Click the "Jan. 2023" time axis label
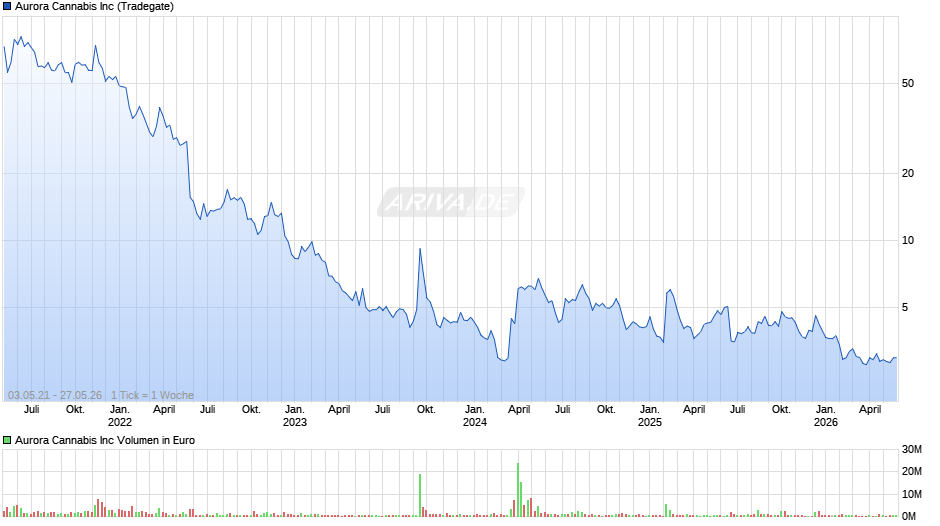Viewport: 940px width, 526px height. (294, 416)
